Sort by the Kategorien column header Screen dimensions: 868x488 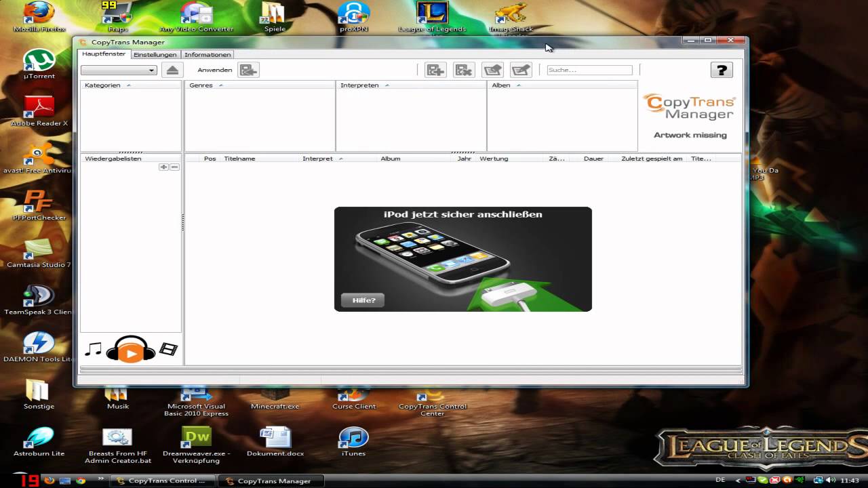tap(132, 85)
